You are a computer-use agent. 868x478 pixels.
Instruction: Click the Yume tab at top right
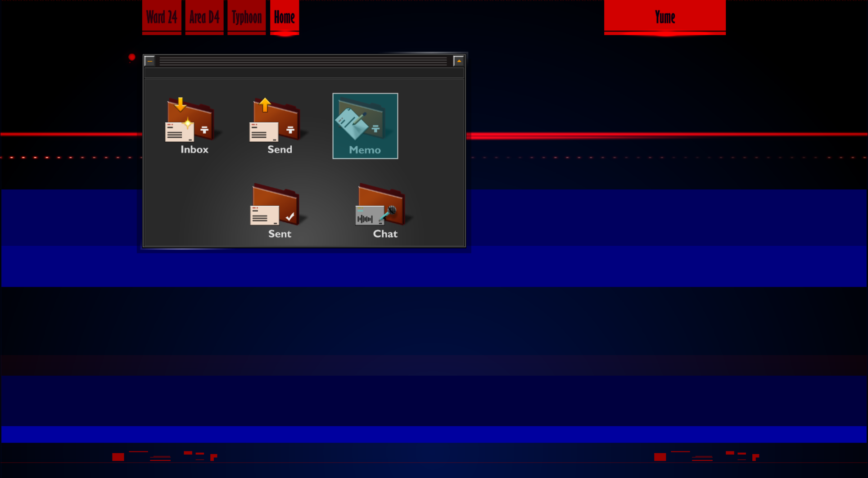(665, 17)
